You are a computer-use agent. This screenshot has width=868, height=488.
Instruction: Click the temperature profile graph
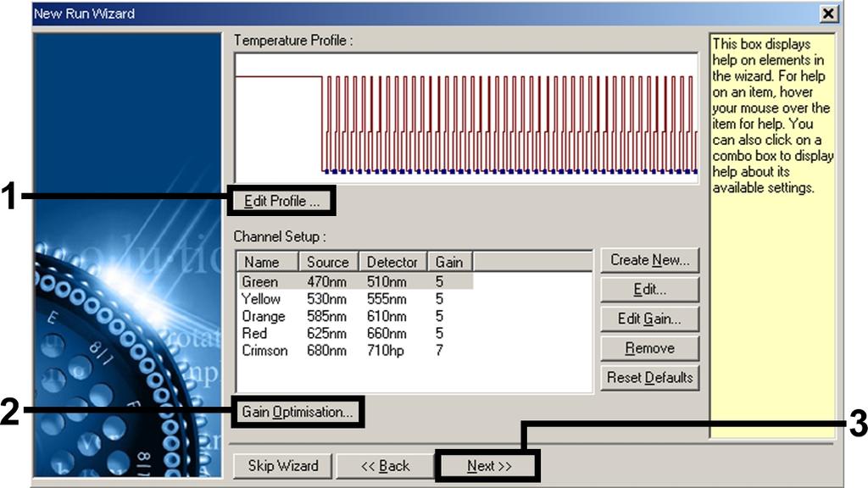[x=466, y=118]
